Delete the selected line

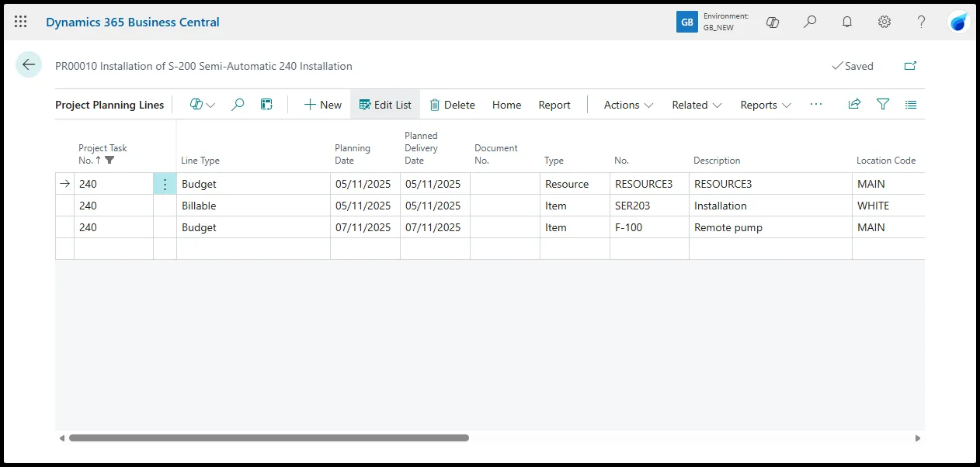click(x=452, y=105)
